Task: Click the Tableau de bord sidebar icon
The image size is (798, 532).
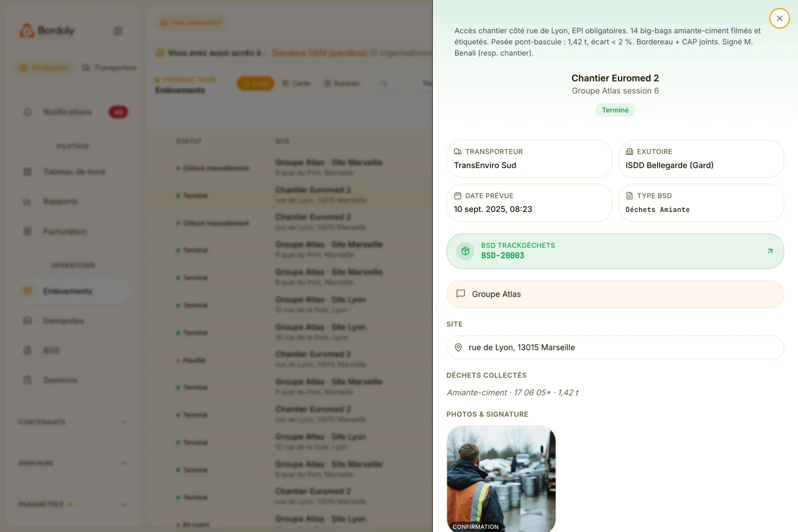Action: (x=28, y=172)
